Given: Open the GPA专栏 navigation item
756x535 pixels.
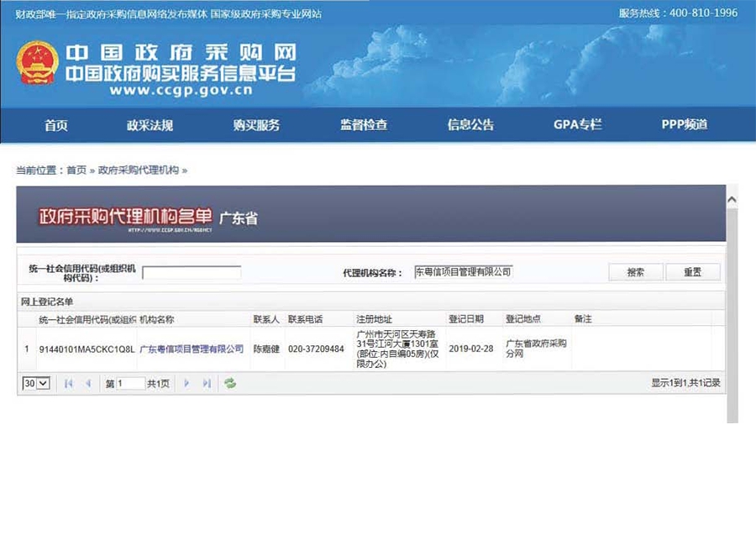Looking at the screenshot, I should point(578,125).
